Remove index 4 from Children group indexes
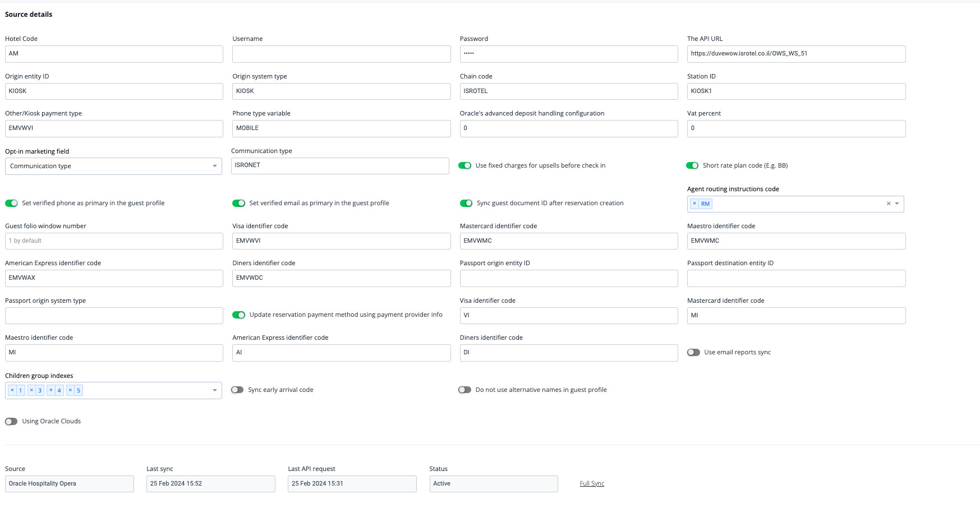Viewport: 980px width, 508px height. click(x=51, y=390)
